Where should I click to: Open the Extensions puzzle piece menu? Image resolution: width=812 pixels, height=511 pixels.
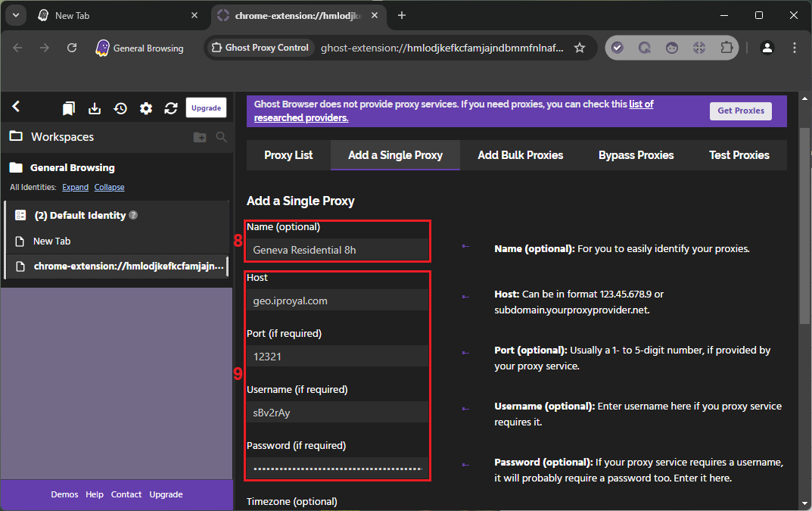click(726, 48)
